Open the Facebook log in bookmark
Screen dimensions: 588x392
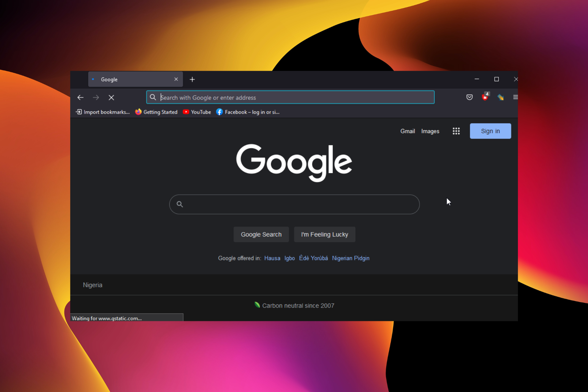click(248, 112)
